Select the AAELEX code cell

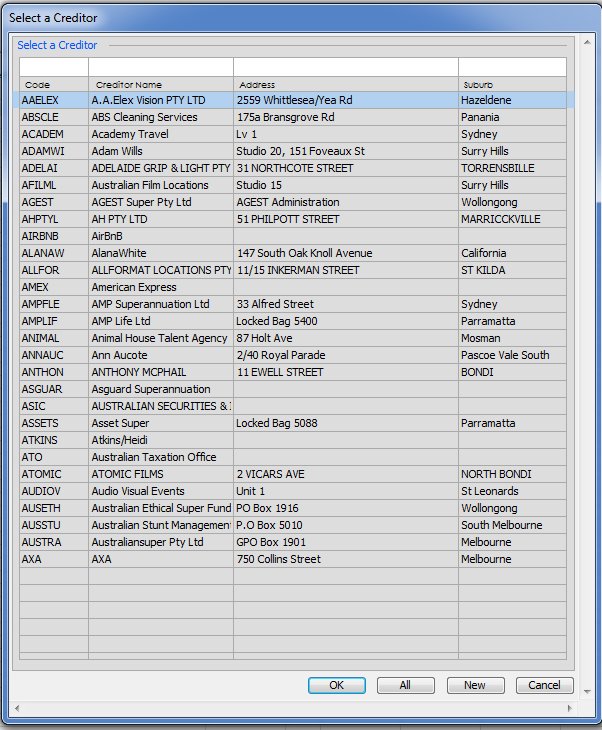54,100
